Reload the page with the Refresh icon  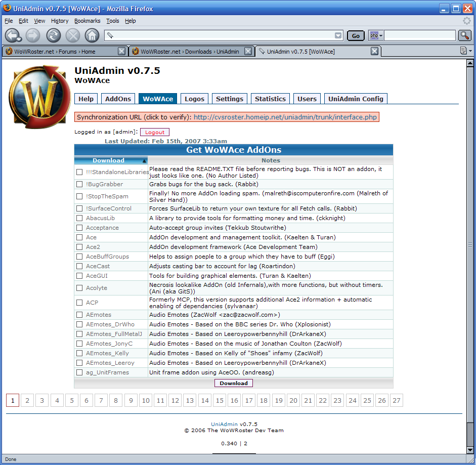54,35
